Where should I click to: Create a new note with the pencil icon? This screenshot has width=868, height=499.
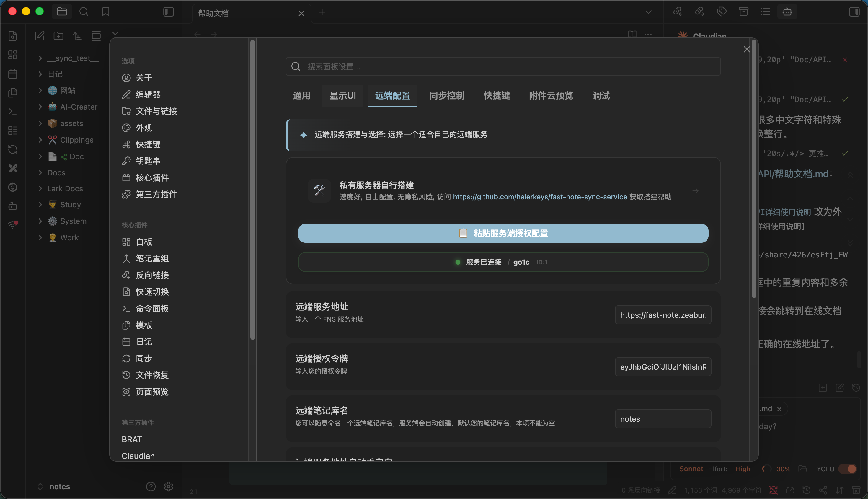40,36
